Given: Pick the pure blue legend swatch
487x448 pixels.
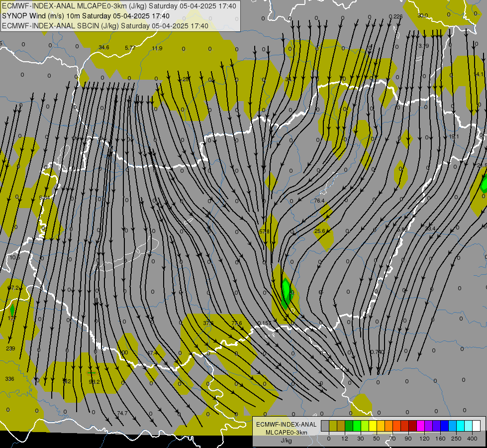Looking at the screenshot, I should click(x=444, y=426).
